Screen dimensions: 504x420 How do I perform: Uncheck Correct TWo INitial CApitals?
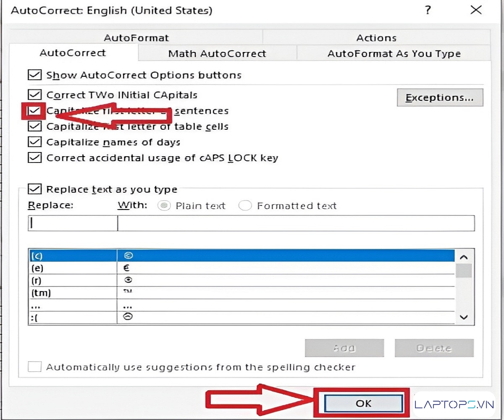click(x=35, y=95)
